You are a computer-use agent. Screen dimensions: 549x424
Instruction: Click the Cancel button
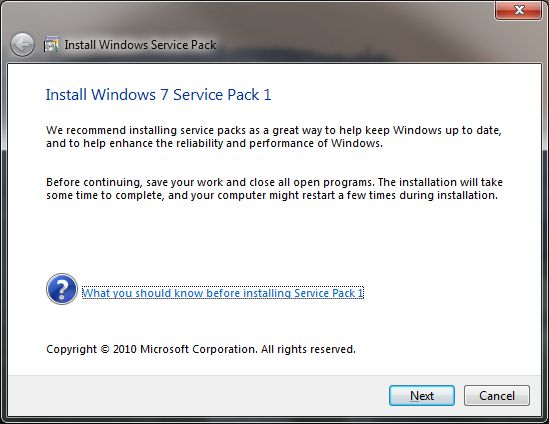(497, 396)
